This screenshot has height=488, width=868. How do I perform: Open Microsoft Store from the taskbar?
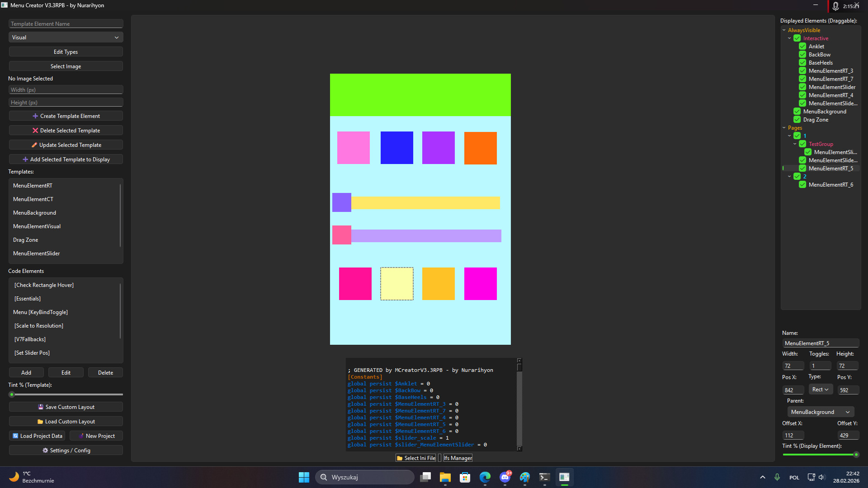465,477
